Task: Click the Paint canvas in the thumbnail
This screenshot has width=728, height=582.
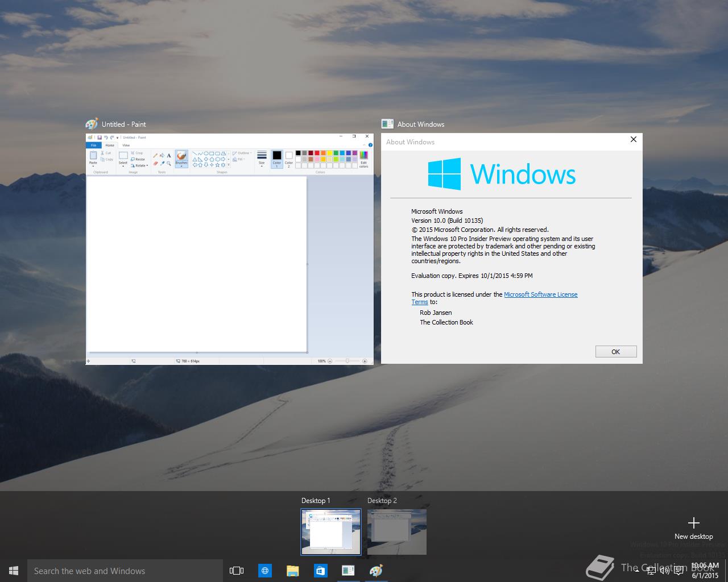Action: coord(197,264)
